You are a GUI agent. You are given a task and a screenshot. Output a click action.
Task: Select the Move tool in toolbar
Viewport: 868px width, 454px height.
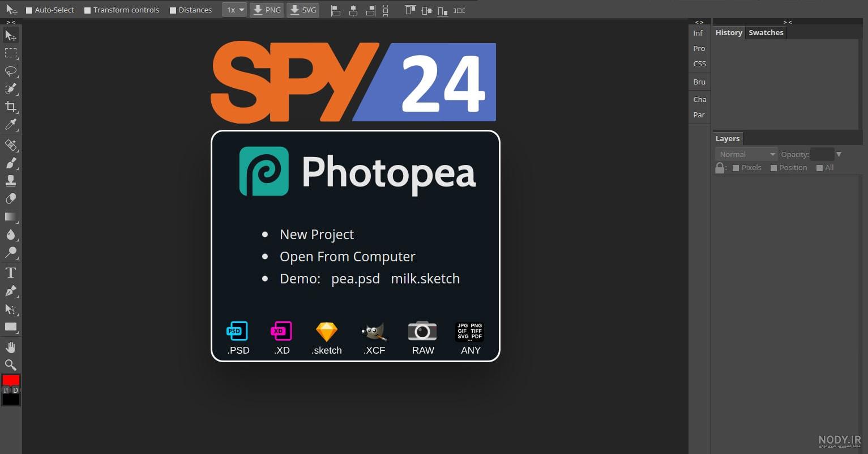click(x=11, y=36)
